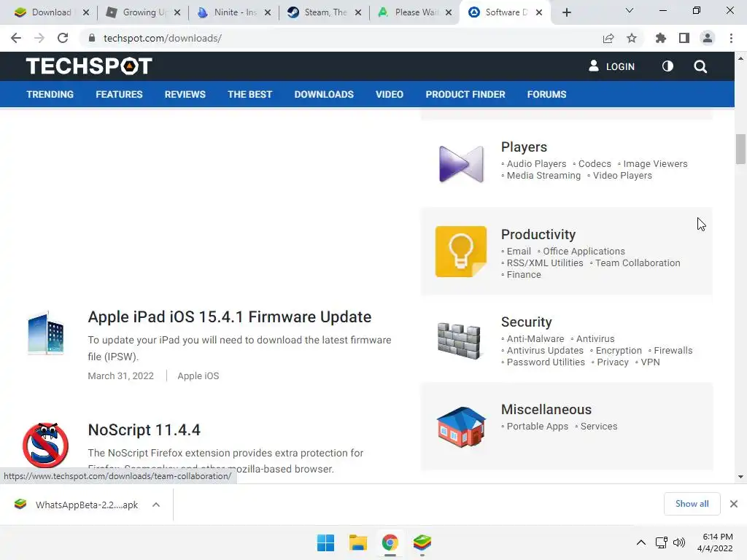Open the Video Players link

point(622,176)
